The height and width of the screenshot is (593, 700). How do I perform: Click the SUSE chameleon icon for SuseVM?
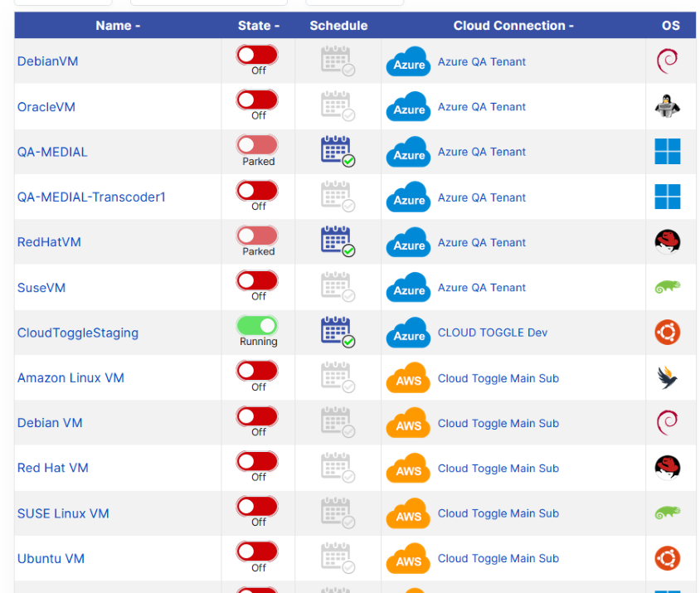click(x=667, y=288)
